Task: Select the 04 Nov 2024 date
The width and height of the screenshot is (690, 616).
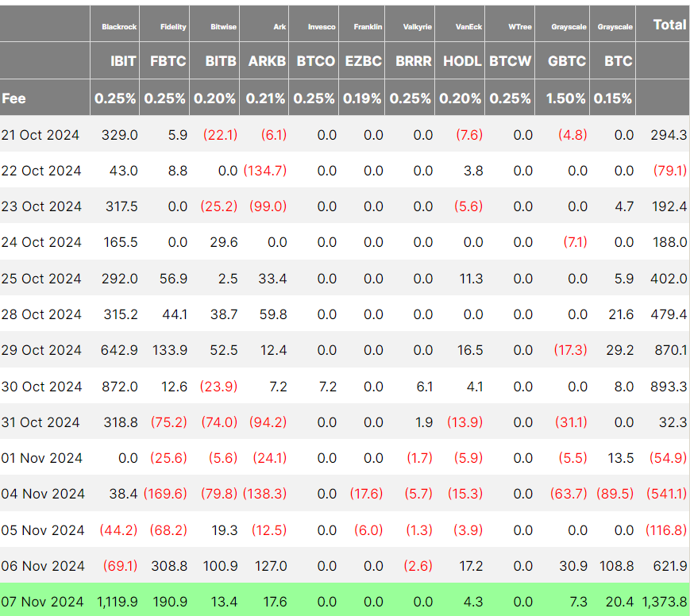Action: pyautogui.click(x=43, y=494)
